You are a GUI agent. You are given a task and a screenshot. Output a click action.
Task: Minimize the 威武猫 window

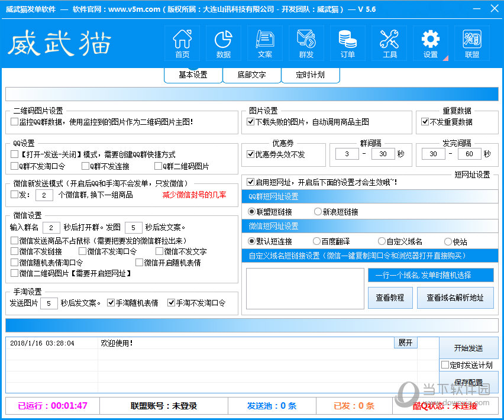(x=477, y=9)
